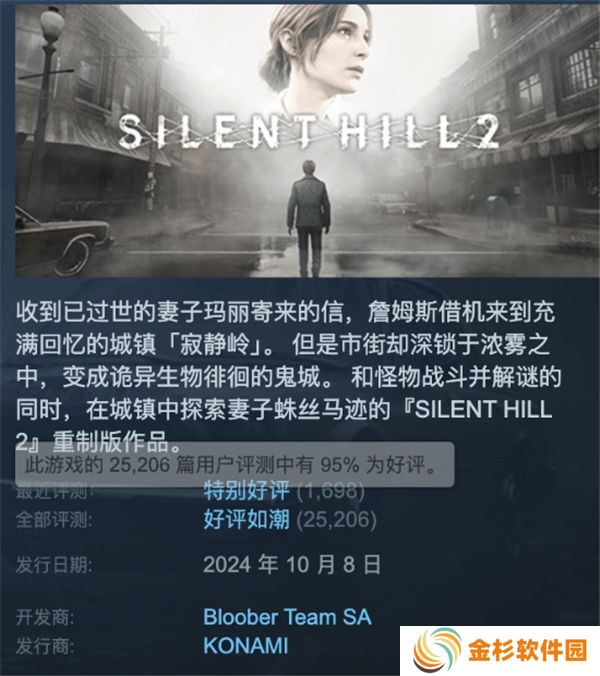Click the SILENT HILL 2 title logo
The image size is (600, 676).
pyautogui.click(x=308, y=131)
